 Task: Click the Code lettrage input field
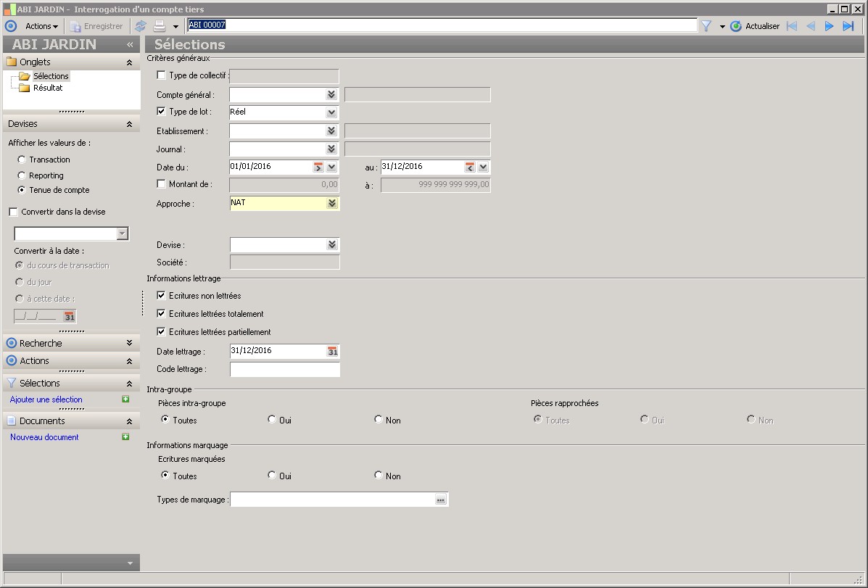(284, 370)
